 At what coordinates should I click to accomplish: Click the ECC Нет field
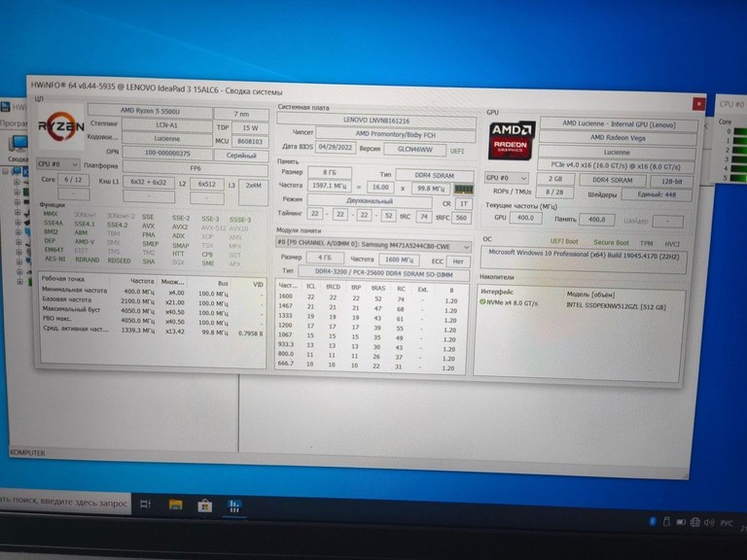click(458, 261)
